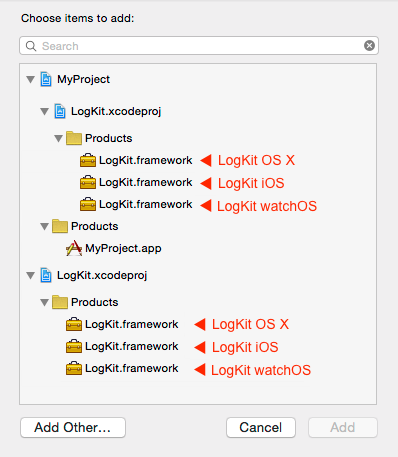The width and height of the screenshot is (398, 457).
Task: Open the Add Other... file chooser
Action: pyautogui.click(x=73, y=427)
